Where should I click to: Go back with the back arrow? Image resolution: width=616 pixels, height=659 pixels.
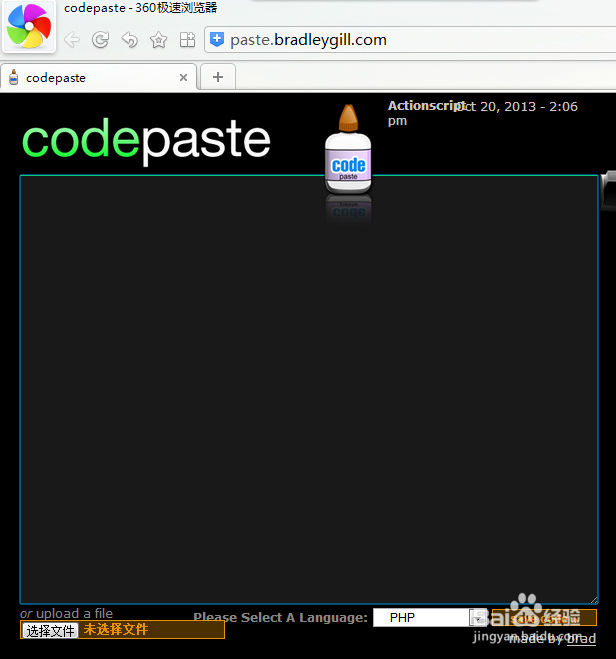click(x=72, y=40)
